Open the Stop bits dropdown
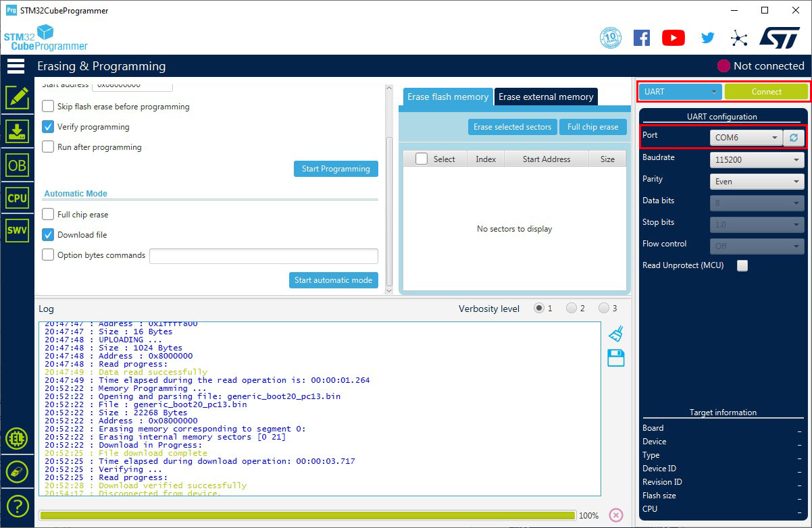 757,225
